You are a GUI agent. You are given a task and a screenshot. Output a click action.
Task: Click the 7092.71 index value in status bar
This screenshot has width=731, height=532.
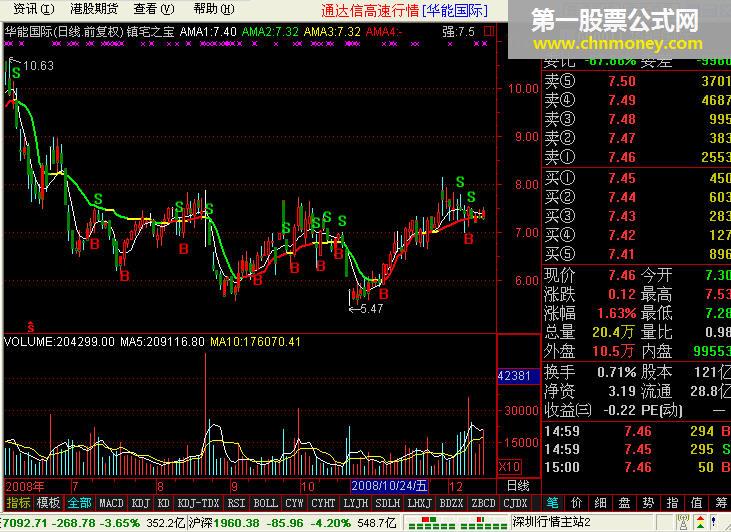25,523
